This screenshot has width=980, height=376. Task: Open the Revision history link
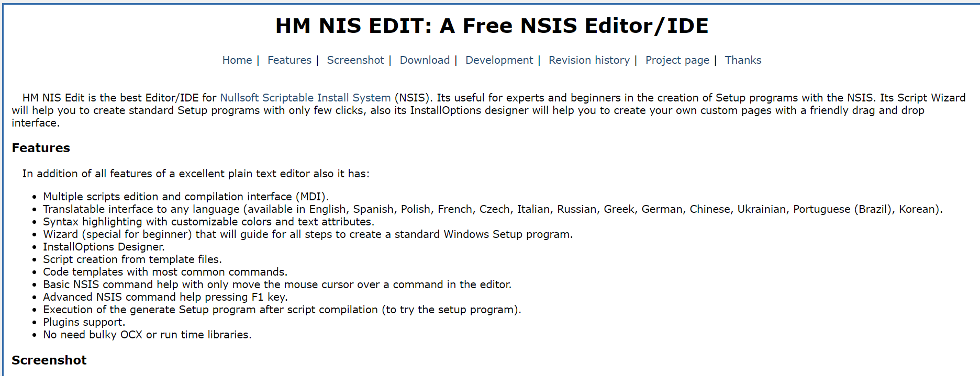click(589, 60)
